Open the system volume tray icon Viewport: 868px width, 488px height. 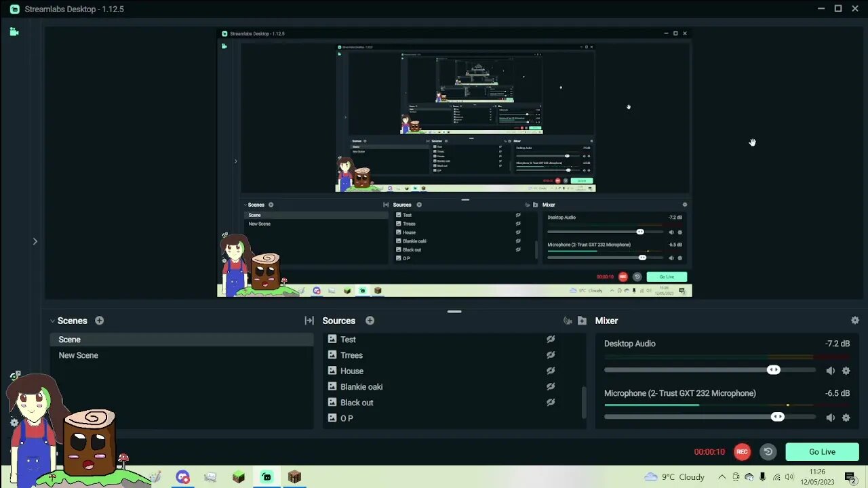pos(789,477)
